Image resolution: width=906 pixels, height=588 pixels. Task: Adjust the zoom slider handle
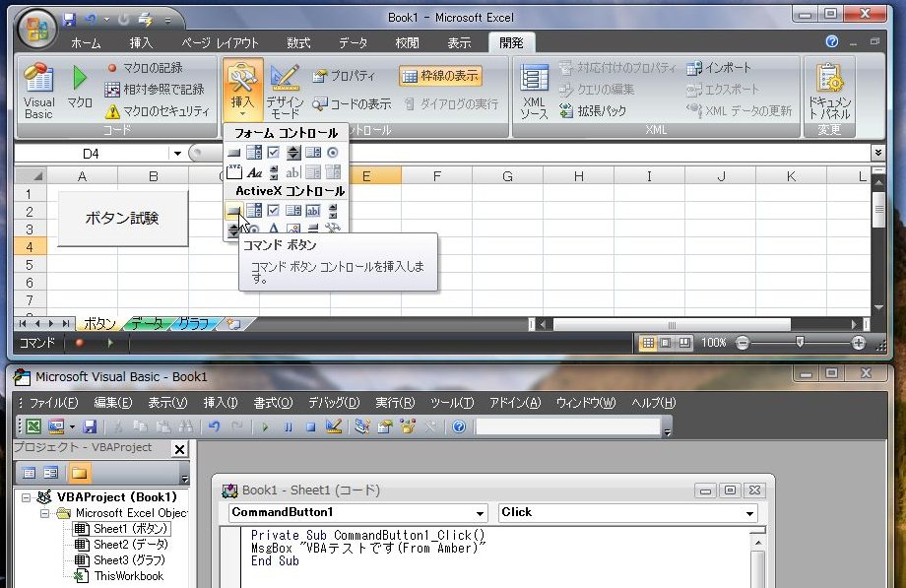click(800, 343)
